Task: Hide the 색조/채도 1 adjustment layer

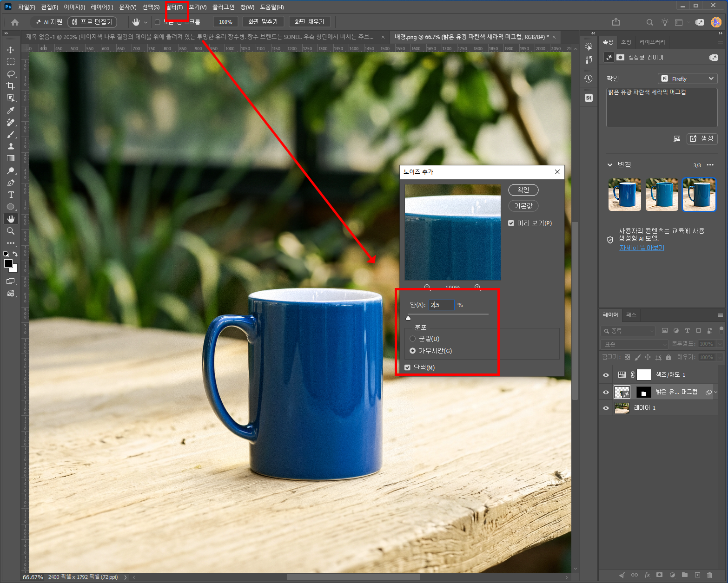Action: click(606, 375)
